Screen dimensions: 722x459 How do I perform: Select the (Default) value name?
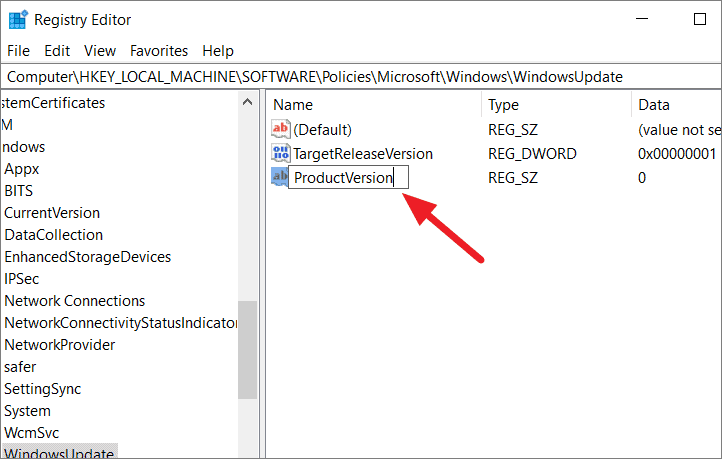(x=322, y=130)
